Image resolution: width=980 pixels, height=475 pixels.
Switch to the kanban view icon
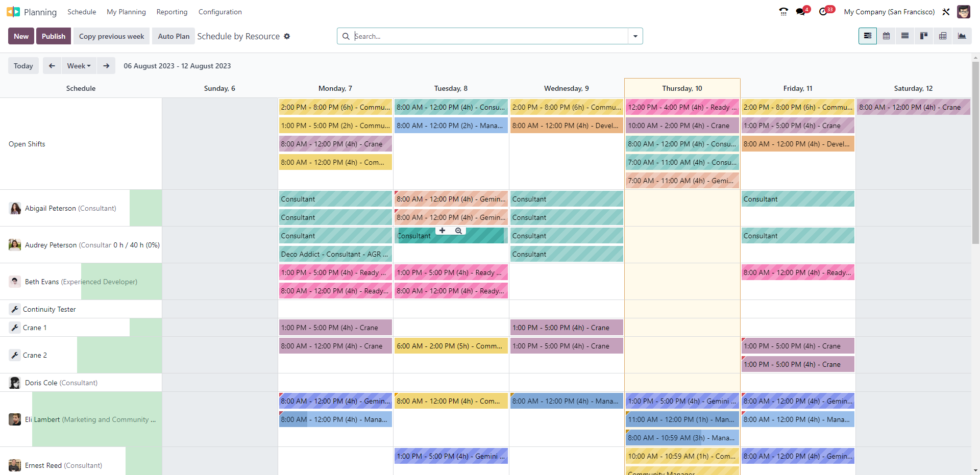924,36
